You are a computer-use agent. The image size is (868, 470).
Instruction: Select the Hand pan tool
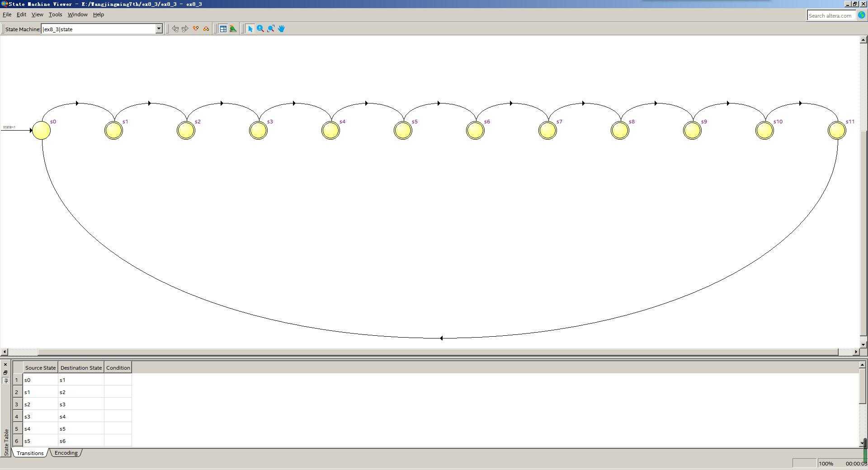coord(281,29)
